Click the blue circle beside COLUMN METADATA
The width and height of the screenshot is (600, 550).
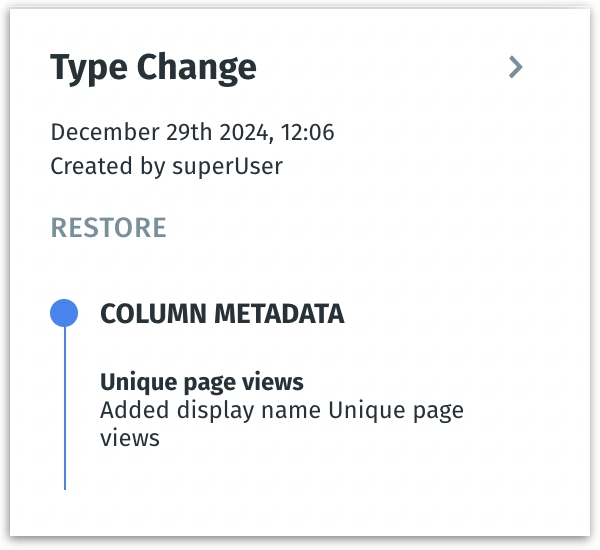pyautogui.click(x=64, y=314)
